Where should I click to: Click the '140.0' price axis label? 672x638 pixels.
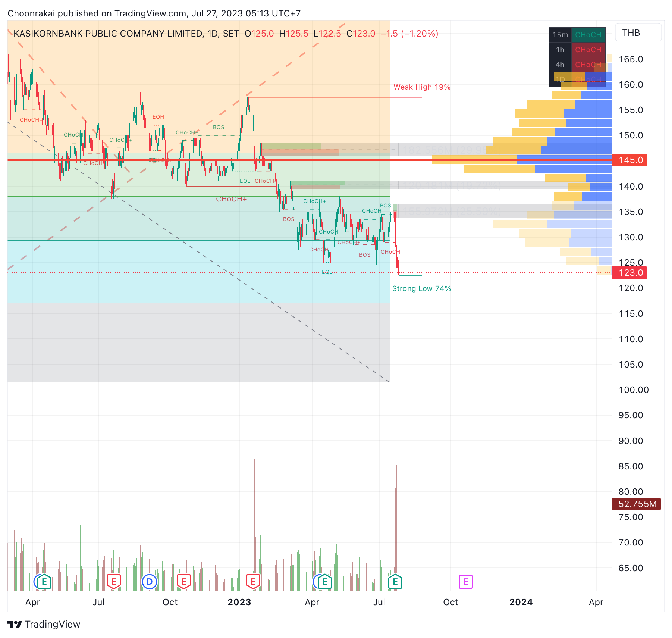tap(631, 187)
